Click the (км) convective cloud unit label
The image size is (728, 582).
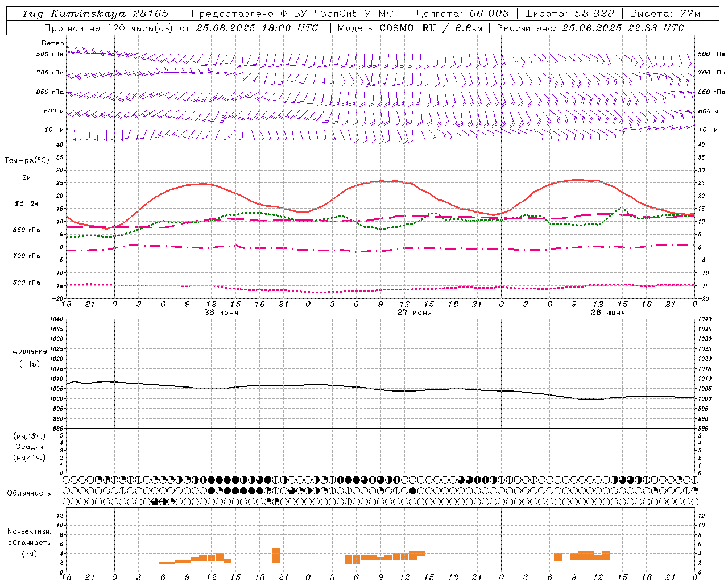(x=30, y=554)
